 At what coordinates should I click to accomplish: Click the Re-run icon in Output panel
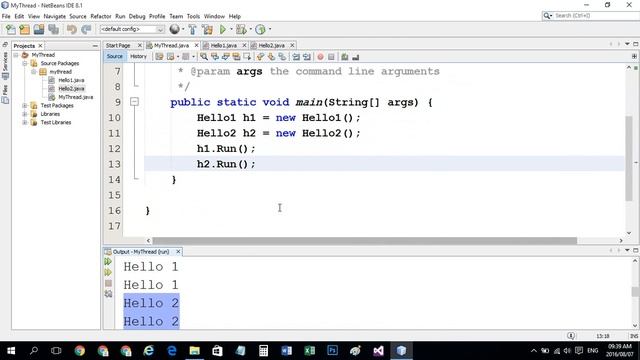(x=108, y=261)
